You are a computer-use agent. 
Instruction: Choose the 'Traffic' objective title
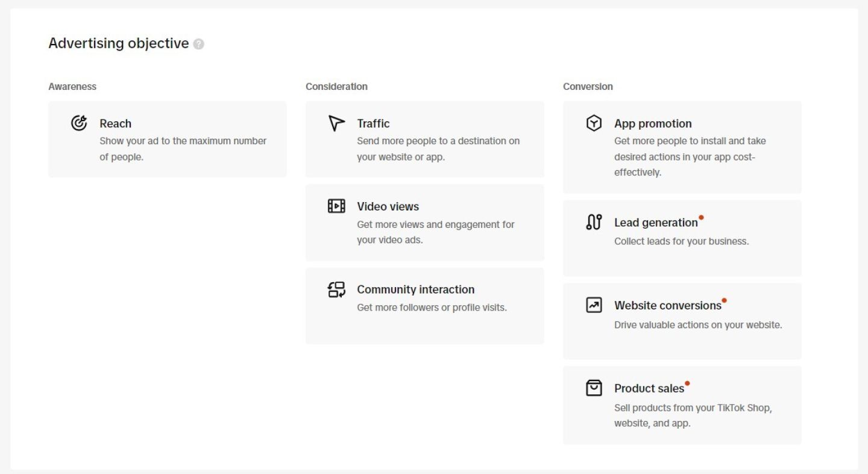pos(373,124)
